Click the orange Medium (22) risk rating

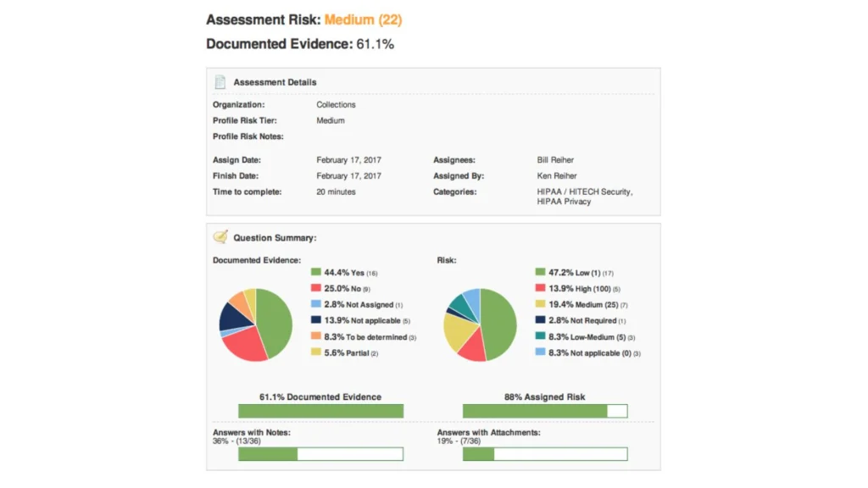[364, 19]
